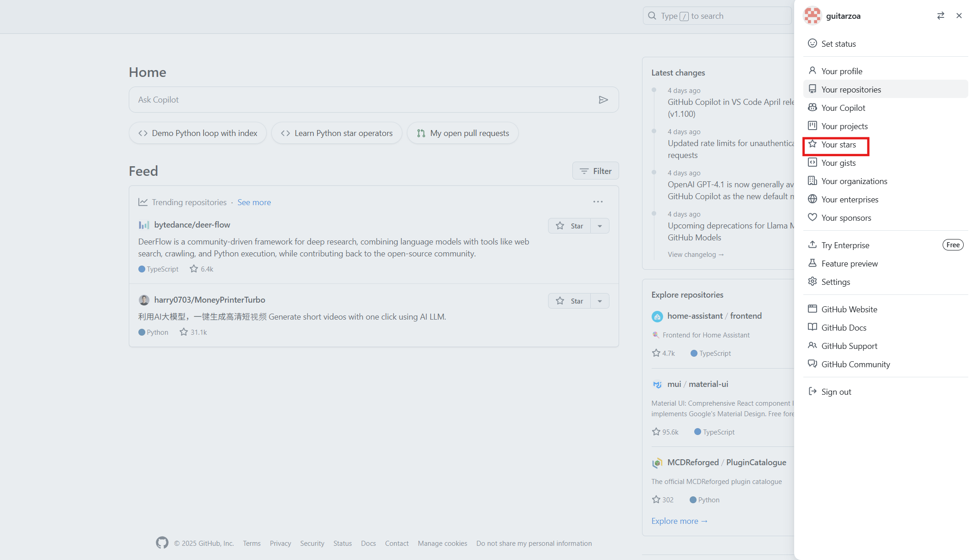Screen dimensions: 977x560
Task: Open mui / material-ui repository
Action: point(697,384)
